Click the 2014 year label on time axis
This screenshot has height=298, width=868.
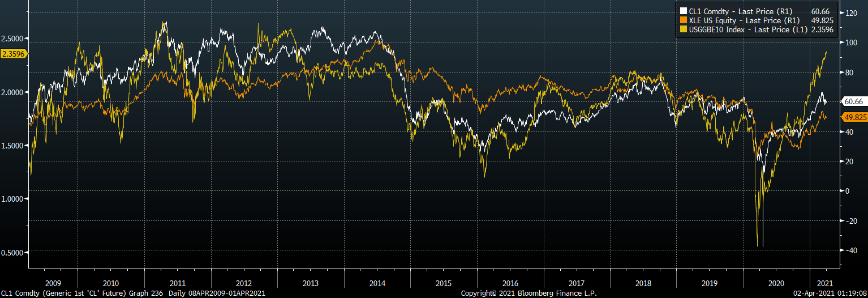377,283
